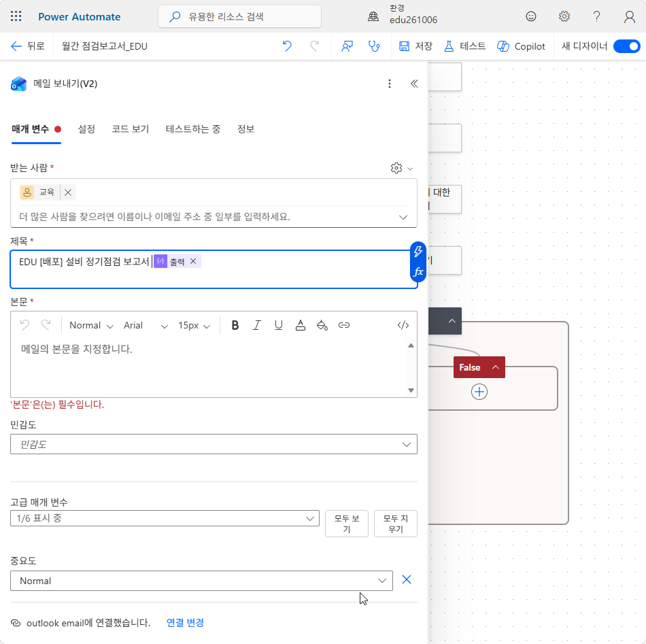Click the 모두 지우기 button

[x=396, y=524]
